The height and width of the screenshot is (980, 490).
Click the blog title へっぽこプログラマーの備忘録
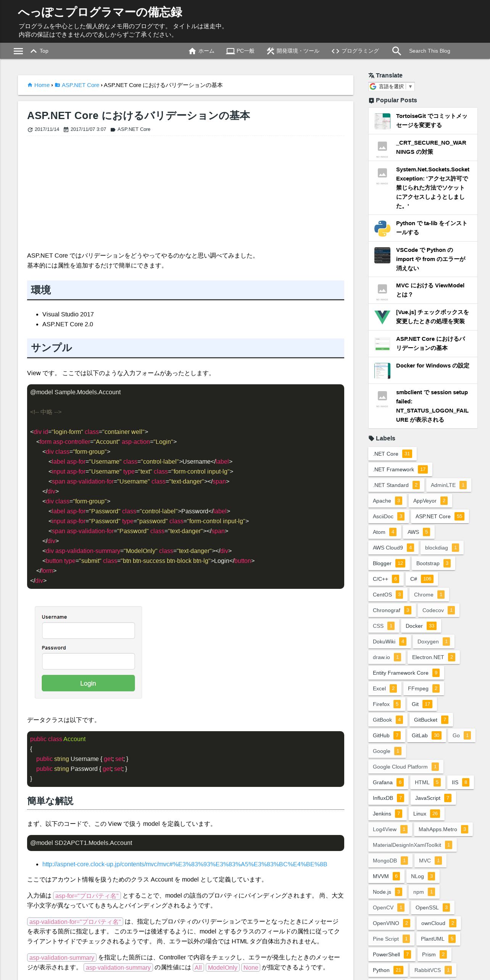[100, 12]
